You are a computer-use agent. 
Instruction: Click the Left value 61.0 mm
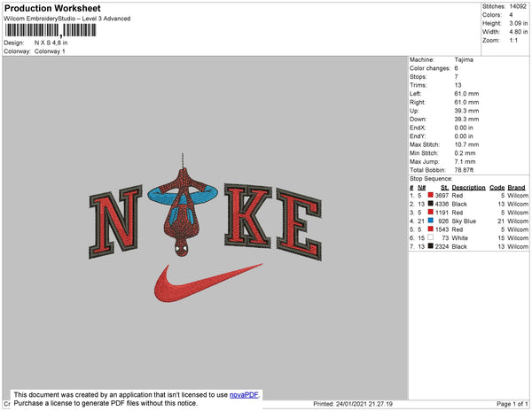tap(466, 94)
